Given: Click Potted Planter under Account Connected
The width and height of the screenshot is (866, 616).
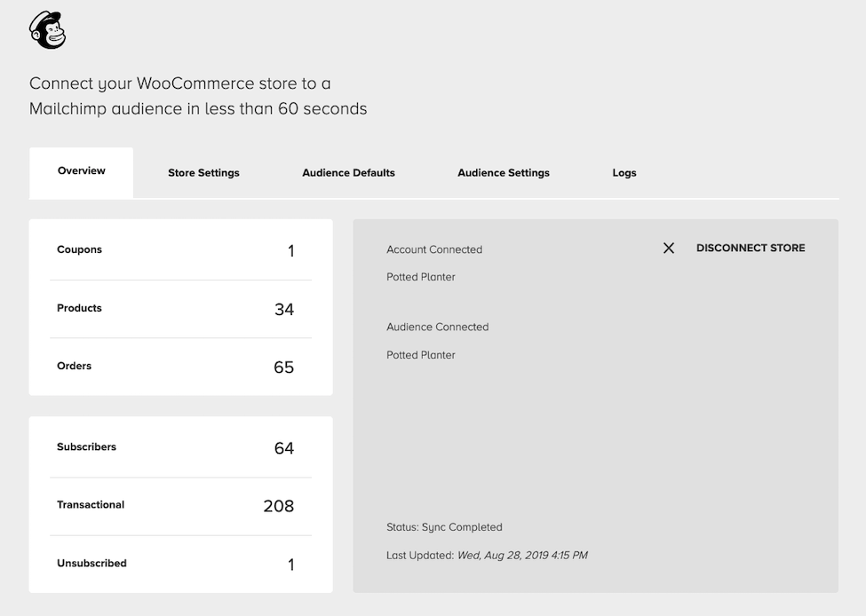Looking at the screenshot, I should pyautogui.click(x=421, y=277).
